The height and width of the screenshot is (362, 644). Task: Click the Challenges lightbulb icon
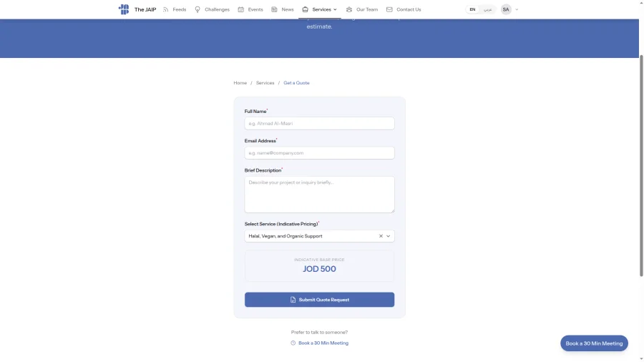point(197,9)
